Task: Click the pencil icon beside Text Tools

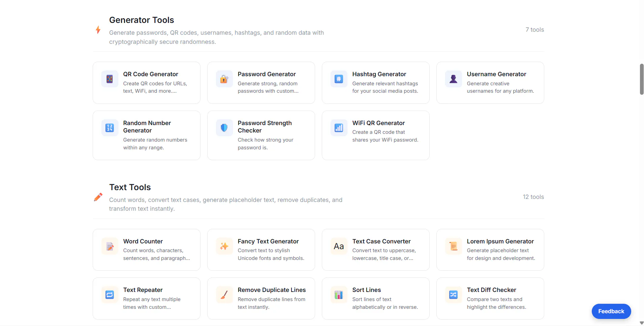Action: [98, 197]
